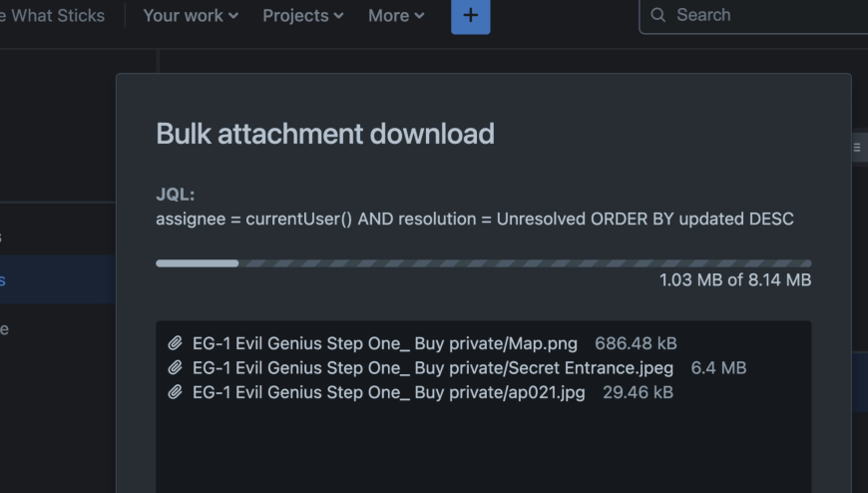Click the paperclip icon beside Secret Entrance.jpeg
This screenshot has height=493, width=868.
[x=175, y=368]
